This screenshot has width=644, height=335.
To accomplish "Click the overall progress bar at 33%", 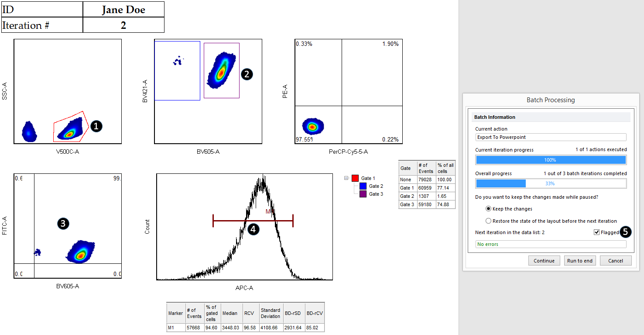I will [x=551, y=183].
